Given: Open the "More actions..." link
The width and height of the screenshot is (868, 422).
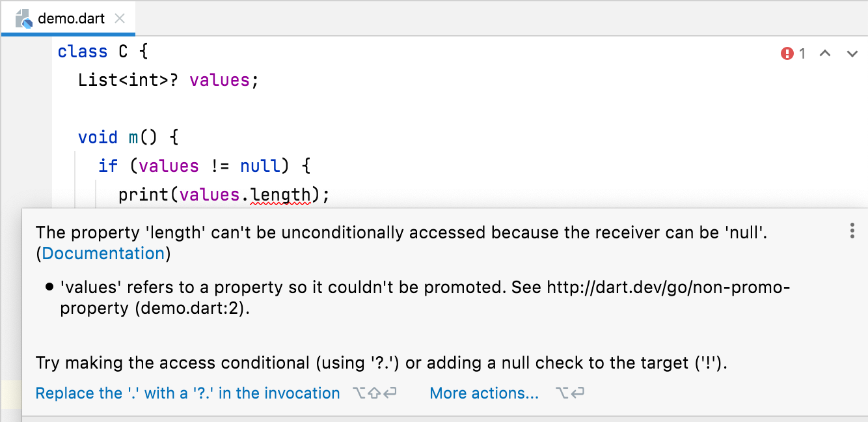Looking at the screenshot, I should coord(484,393).
